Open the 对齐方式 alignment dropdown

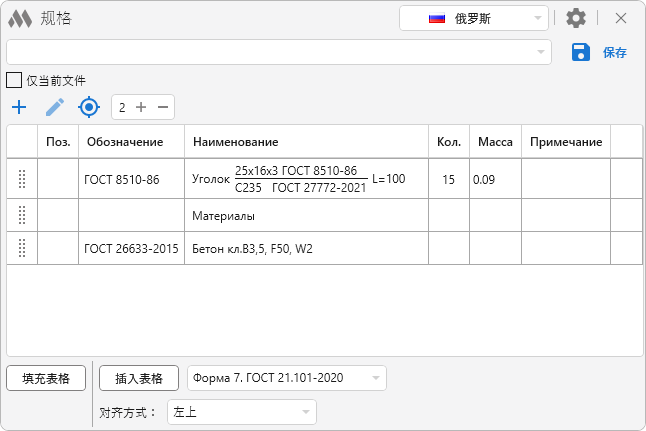tap(241, 412)
